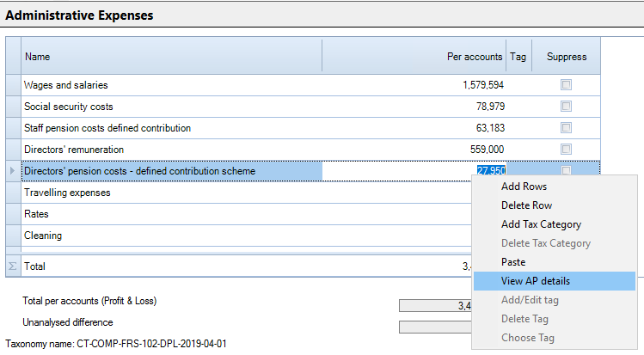Click the Wages and salaries amount cell

click(414, 85)
